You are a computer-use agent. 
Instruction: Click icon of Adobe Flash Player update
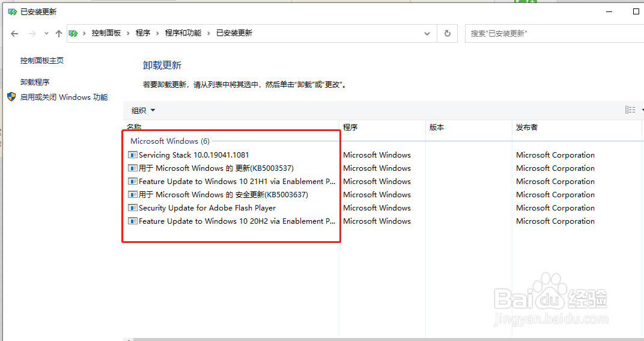tap(133, 207)
